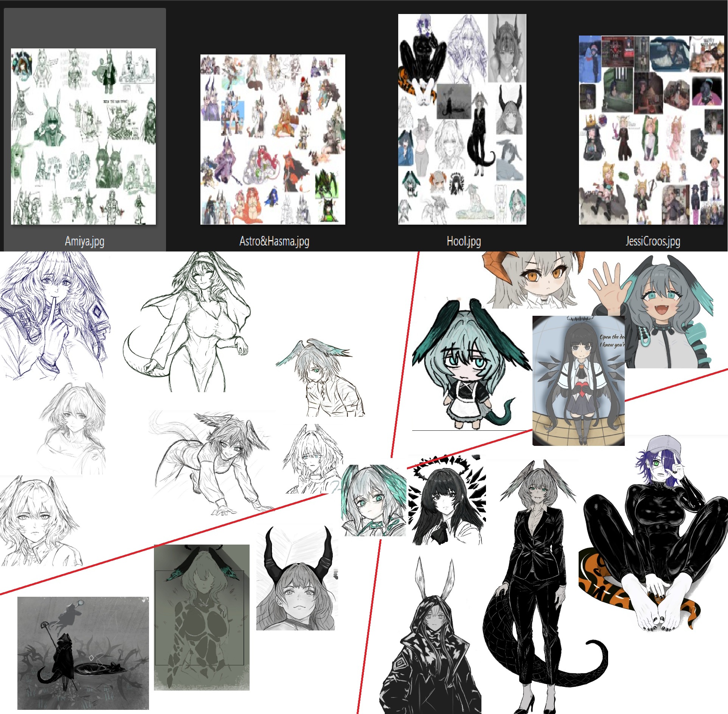Select the Hool.jpg file name

464,241
